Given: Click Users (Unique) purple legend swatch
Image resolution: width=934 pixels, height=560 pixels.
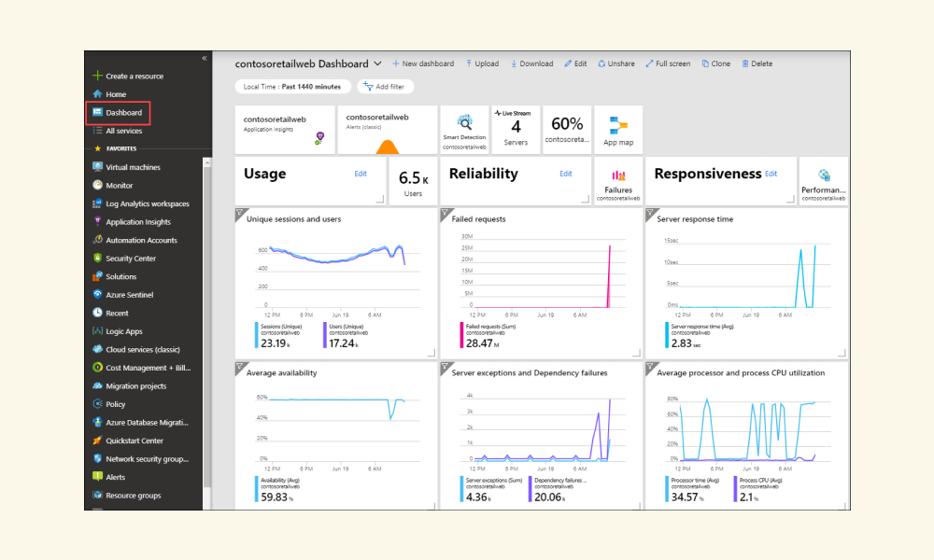Looking at the screenshot, I should point(325,335).
